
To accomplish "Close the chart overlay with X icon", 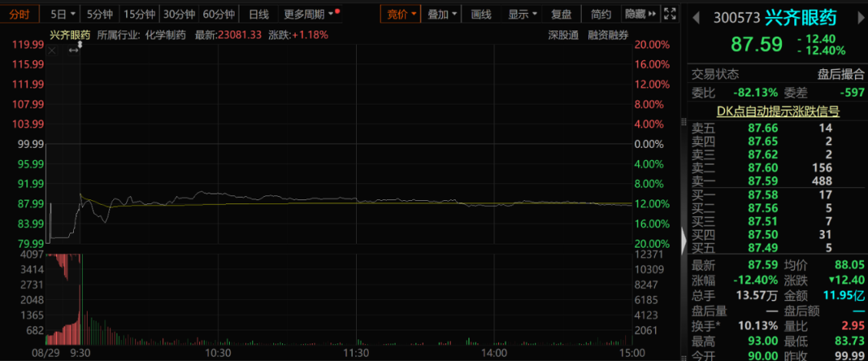I will point(52,51).
